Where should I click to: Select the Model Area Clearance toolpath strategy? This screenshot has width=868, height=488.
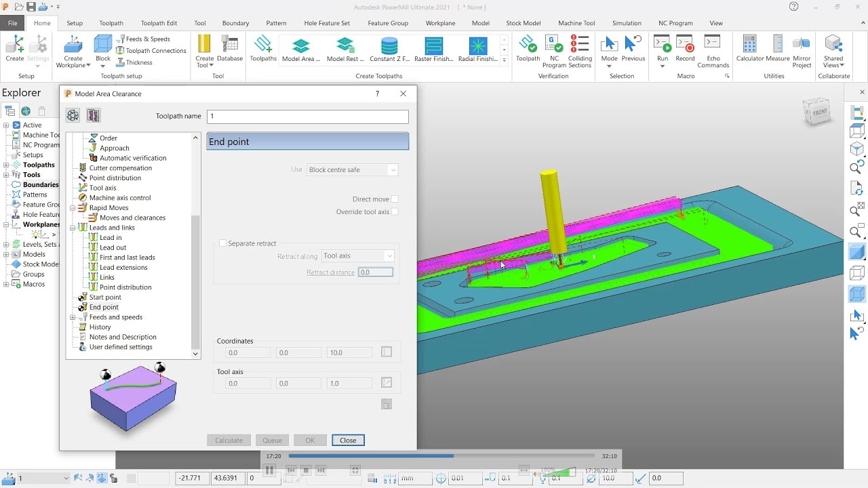(301, 49)
